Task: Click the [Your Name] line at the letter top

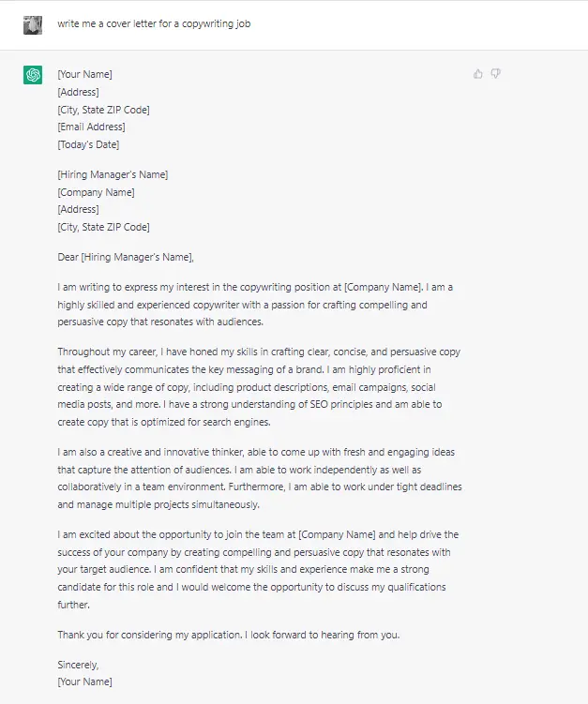Action: pyautogui.click(x=84, y=74)
